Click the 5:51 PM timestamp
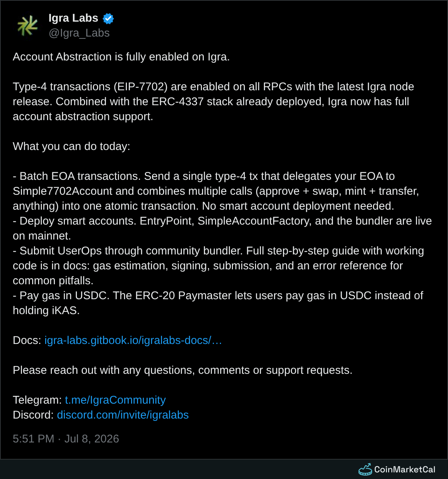 tap(34, 439)
